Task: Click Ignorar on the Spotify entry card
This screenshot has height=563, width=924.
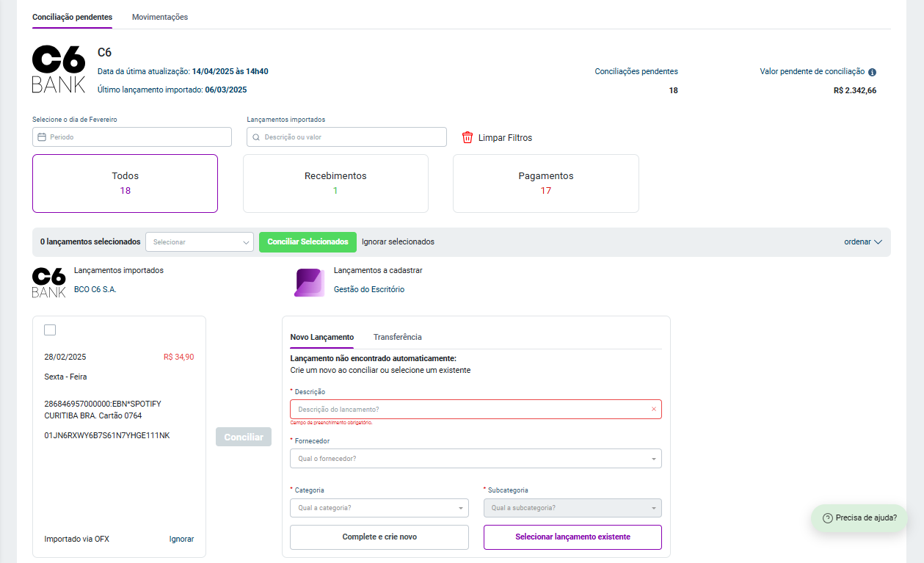Action: pyautogui.click(x=182, y=539)
